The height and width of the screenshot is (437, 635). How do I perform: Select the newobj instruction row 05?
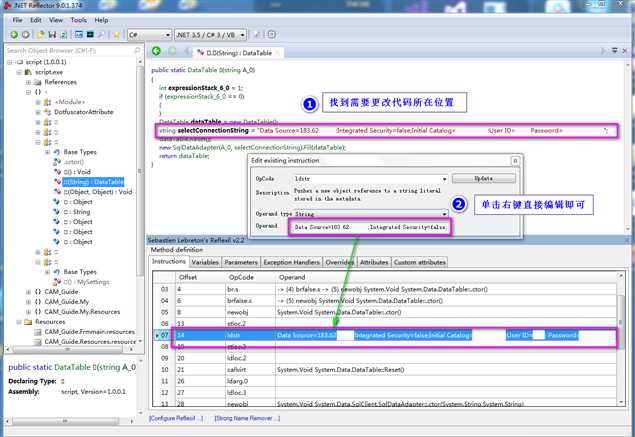(385, 312)
